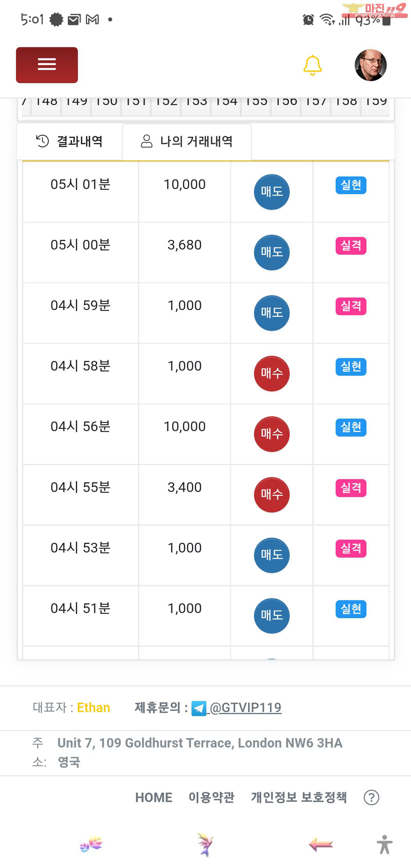Open the 개인정보 보호정책 link
Screen dimensions: 411x868
click(299, 797)
